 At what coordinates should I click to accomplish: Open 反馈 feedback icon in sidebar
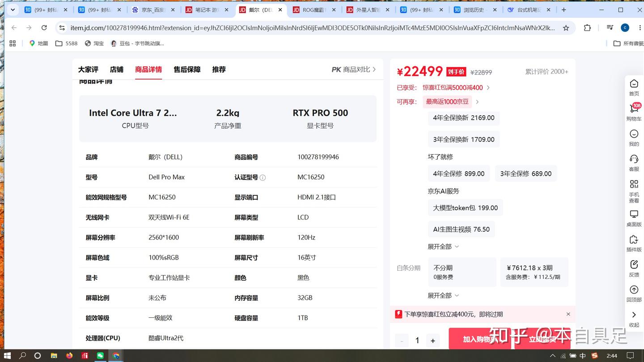634,265
